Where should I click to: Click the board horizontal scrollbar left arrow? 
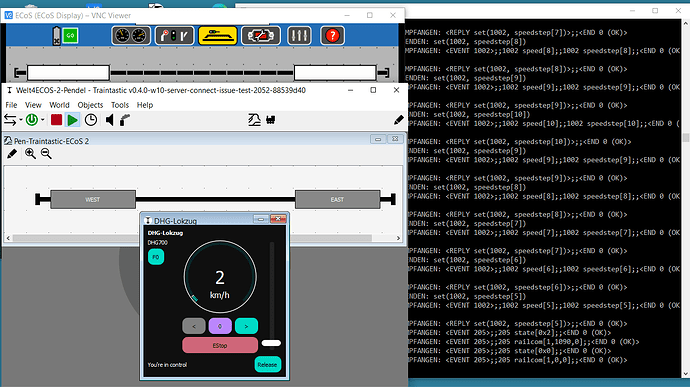tap(8, 238)
